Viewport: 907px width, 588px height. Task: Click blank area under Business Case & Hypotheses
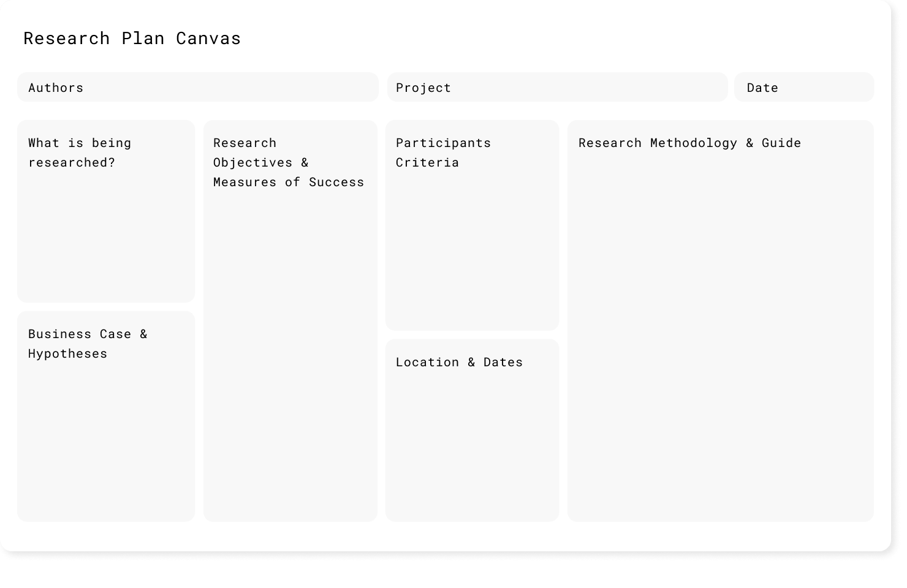(x=106, y=441)
